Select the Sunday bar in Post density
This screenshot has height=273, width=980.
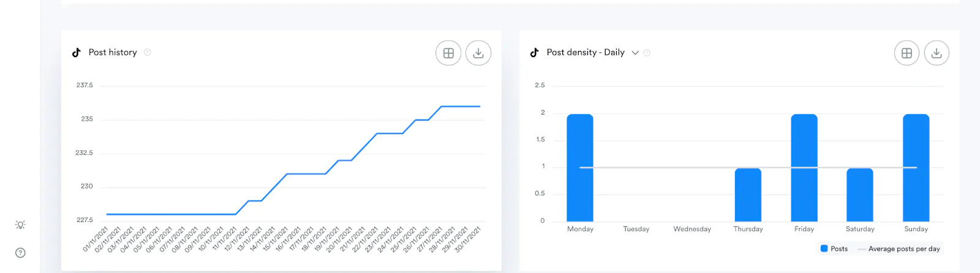click(x=916, y=167)
